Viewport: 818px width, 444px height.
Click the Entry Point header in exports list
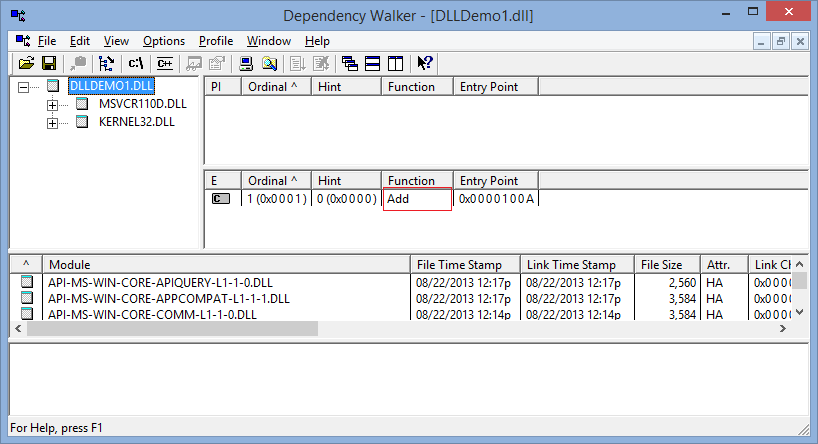(x=495, y=180)
